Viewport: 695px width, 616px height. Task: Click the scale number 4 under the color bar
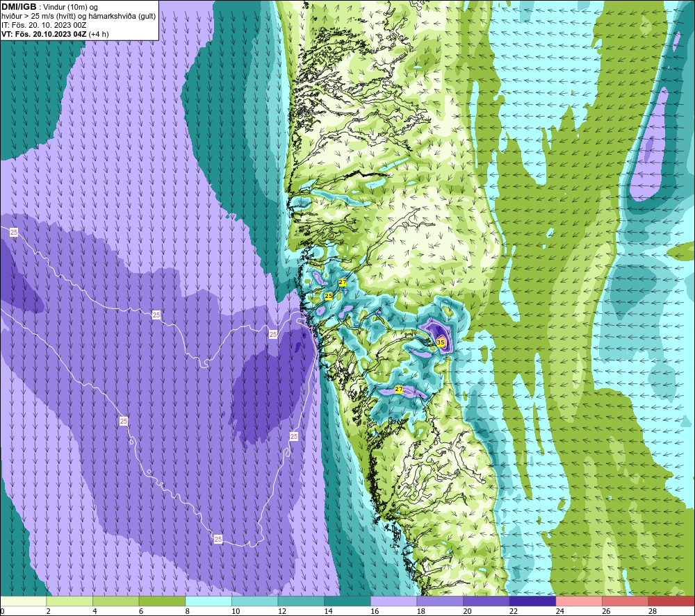[x=95, y=611]
